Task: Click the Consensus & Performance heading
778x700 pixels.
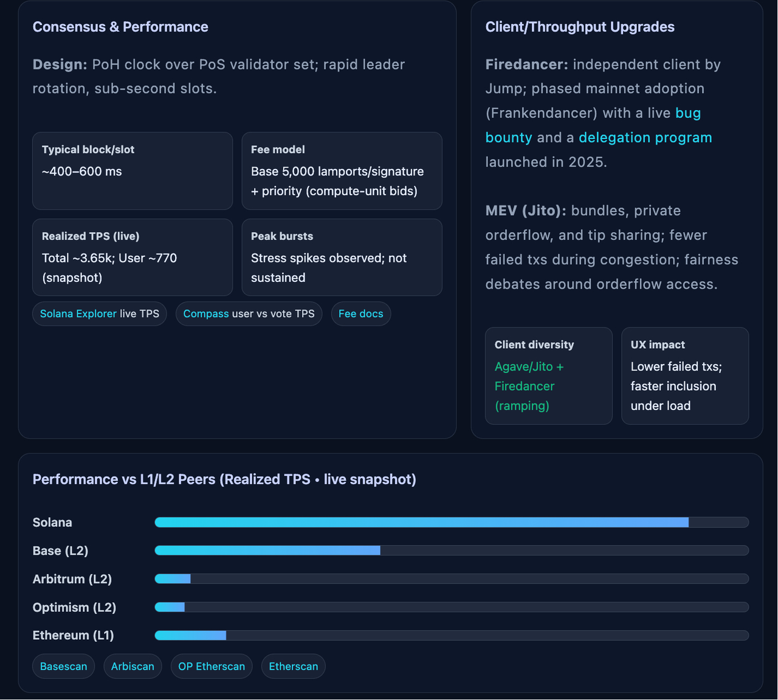Action: [x=120, y=27]
